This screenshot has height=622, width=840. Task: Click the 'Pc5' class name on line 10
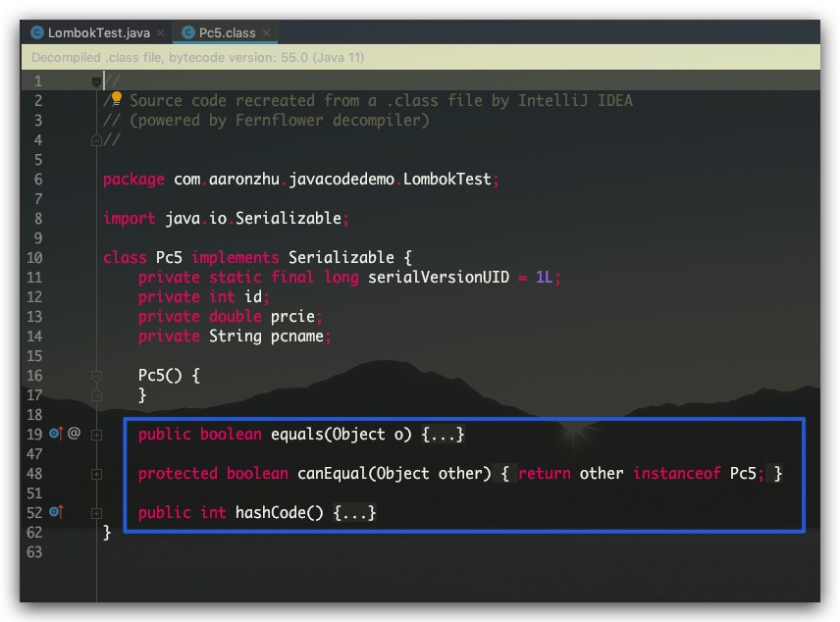169,257
